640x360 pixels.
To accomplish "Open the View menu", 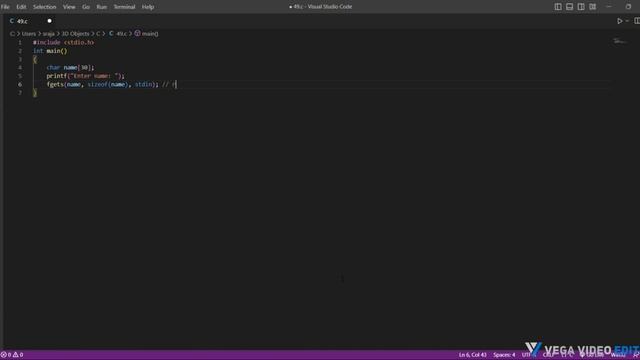I will click(69, 7).
